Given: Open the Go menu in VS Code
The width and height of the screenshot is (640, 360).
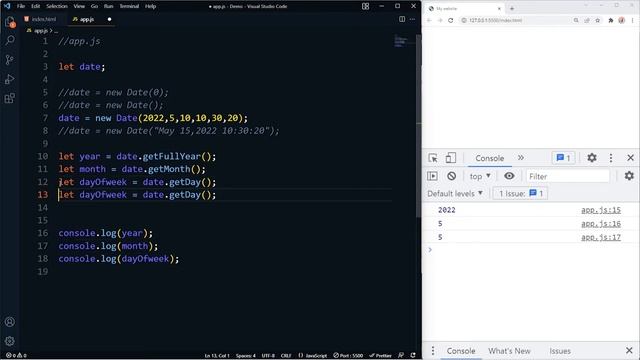Looking at the screenshot, I should [94, 6].
